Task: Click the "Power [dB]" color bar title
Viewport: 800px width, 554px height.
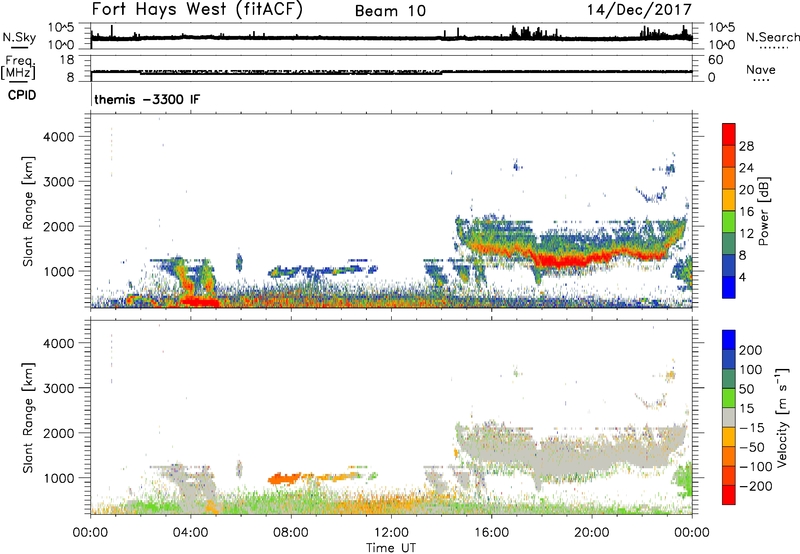Action: 763,211
